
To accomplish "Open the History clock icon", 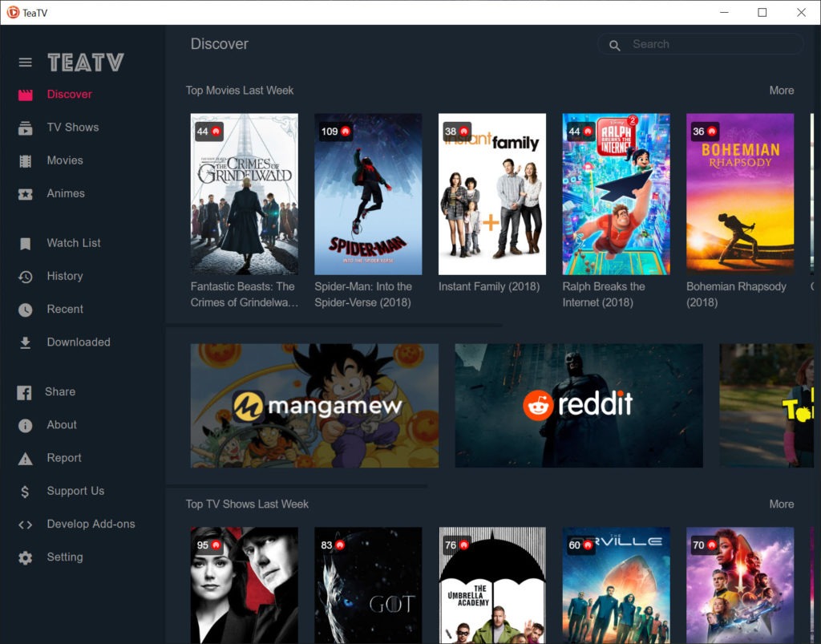I will 26,277.
